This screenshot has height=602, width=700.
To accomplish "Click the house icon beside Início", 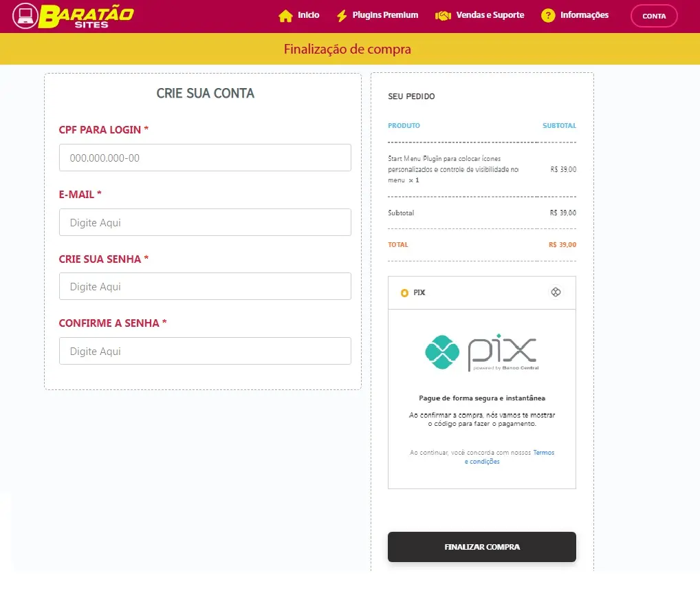I will [285, 16].
